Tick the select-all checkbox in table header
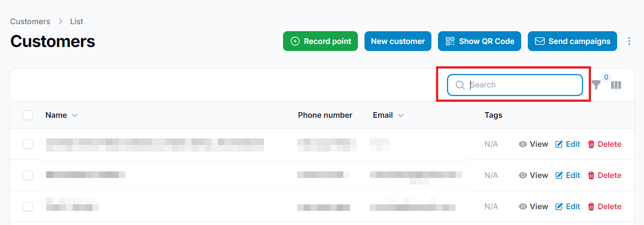 pyautogui.click(x=28, y=115)
